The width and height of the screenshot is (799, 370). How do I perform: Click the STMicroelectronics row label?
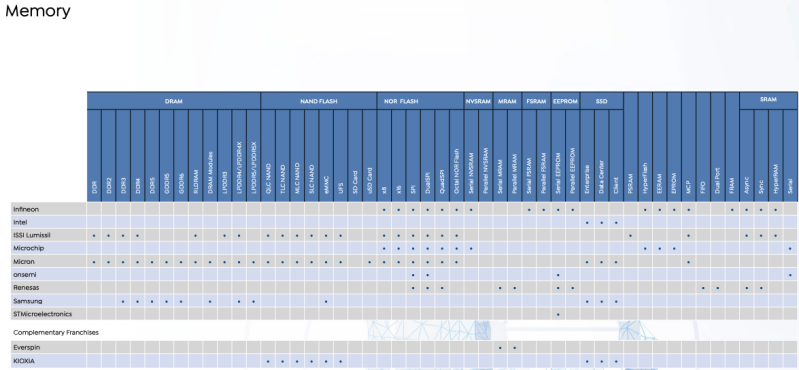pyautogui.click(x=42, y=314)
